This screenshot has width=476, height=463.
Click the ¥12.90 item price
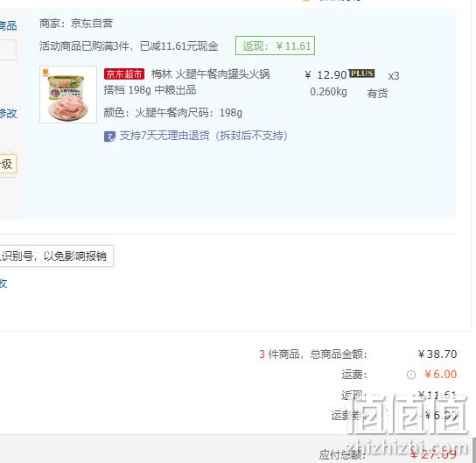pyautogui.click(x=325, y=74)
